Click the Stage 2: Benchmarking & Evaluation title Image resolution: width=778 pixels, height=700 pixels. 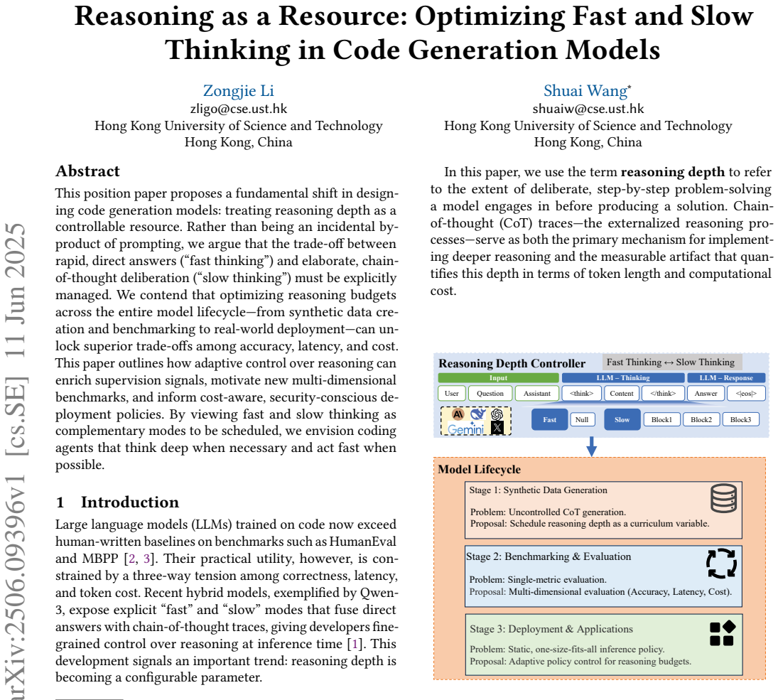tap(549, 556)
